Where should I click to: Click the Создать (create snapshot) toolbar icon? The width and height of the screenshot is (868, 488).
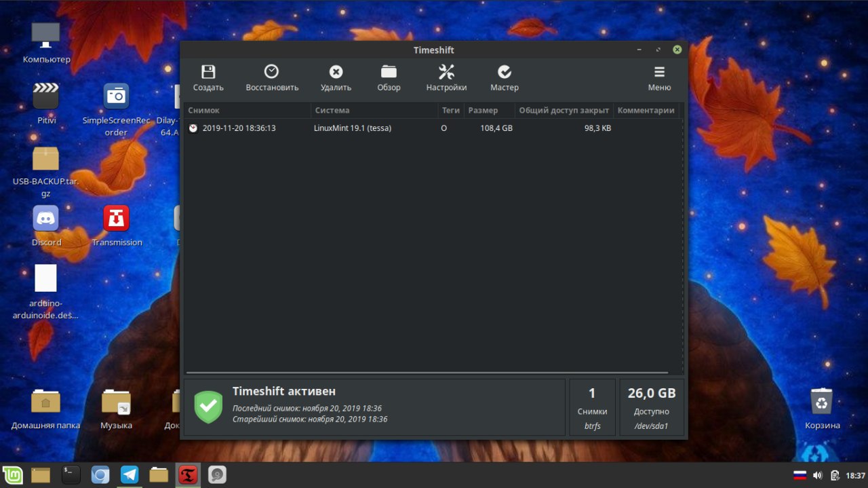[208, 72]
